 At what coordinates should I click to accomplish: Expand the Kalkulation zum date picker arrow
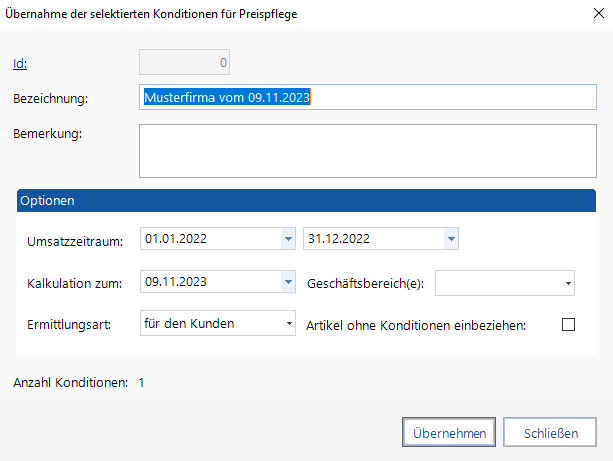[288, 283]
